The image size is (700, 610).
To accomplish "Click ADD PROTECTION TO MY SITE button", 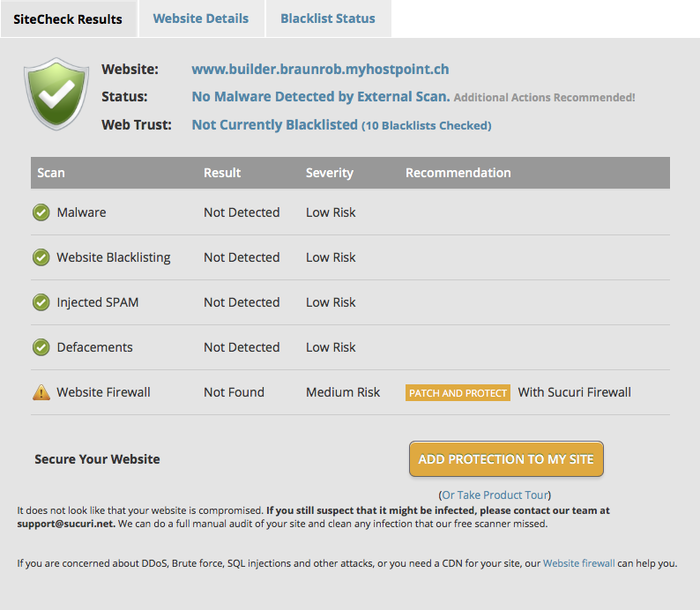I will click(506, 459).
